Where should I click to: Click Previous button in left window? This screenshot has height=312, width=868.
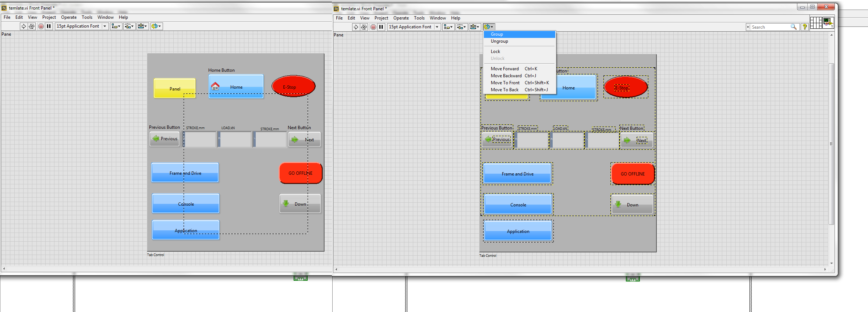164,139
